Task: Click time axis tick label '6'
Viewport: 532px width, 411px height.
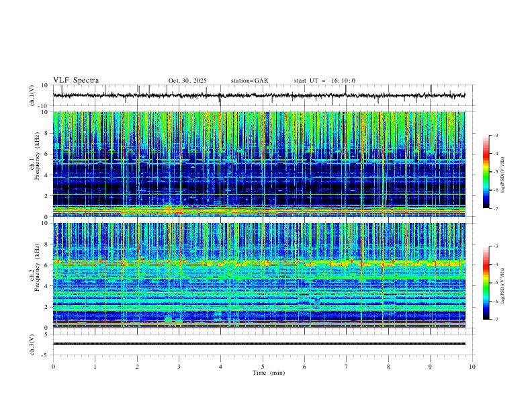Action: tap(304, 367)
